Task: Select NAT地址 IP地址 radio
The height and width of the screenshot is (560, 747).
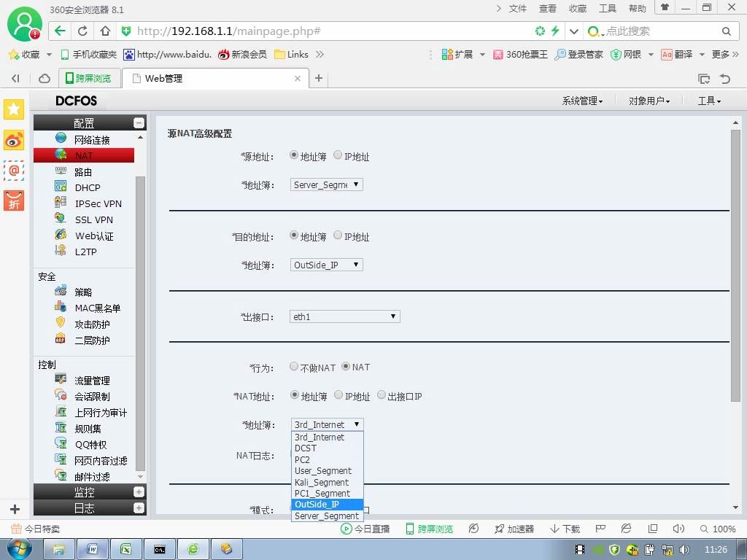Action: click(x=338, y=394)
